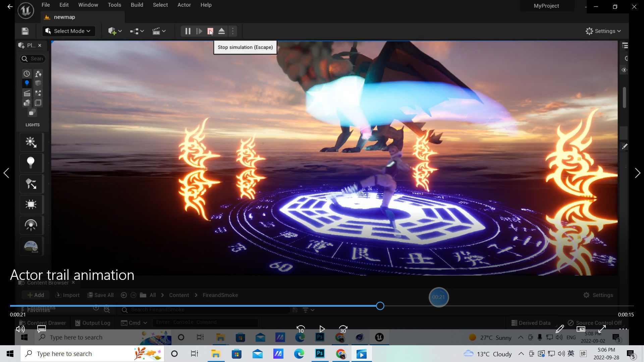Toggle the 英 language mode indicator
The height and width of the screenshot is (362, 644).
(571, 354)
